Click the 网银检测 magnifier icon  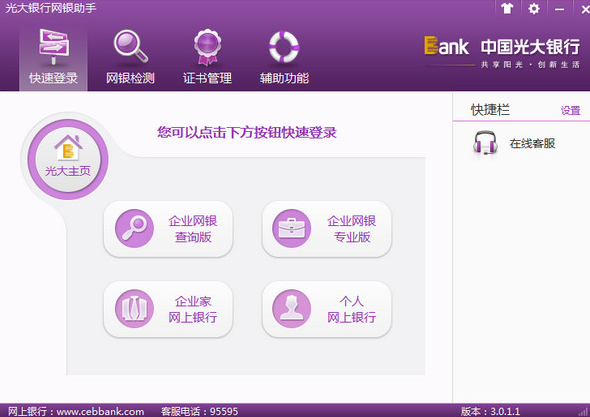click(131, 46)
